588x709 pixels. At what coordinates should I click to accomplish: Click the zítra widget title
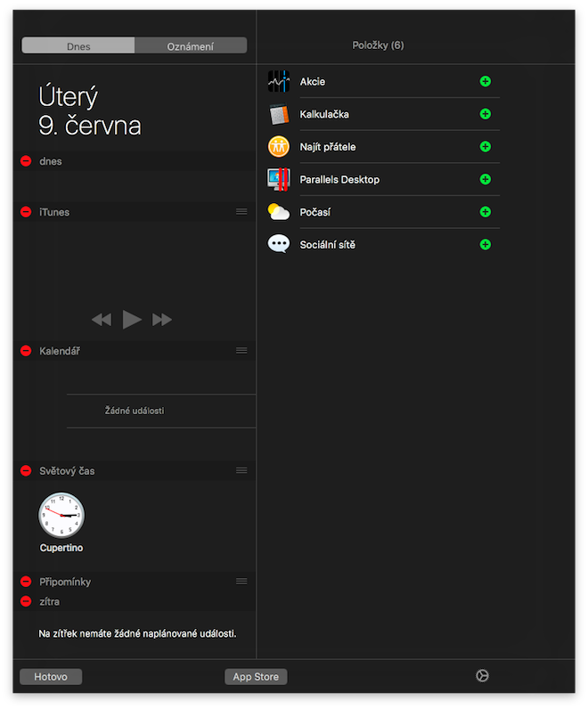(x=49, y=602)
